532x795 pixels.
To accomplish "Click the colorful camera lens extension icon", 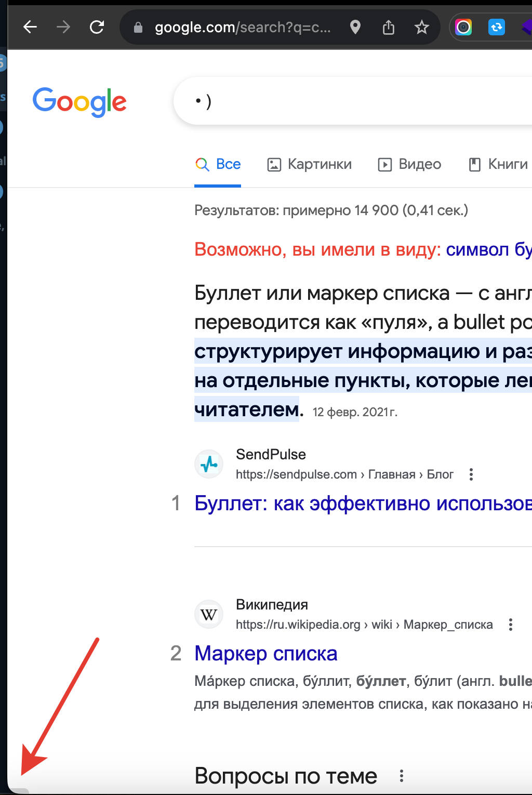I will click(463, 27).
